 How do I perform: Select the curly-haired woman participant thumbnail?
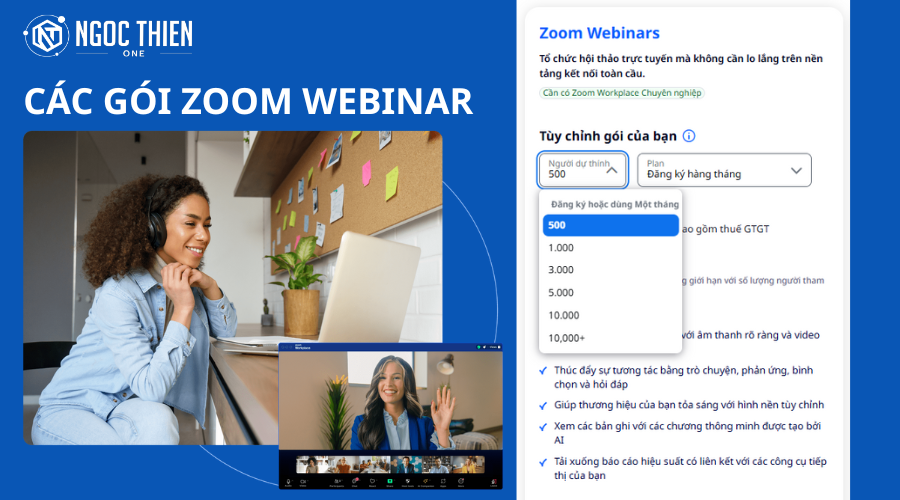312,464
